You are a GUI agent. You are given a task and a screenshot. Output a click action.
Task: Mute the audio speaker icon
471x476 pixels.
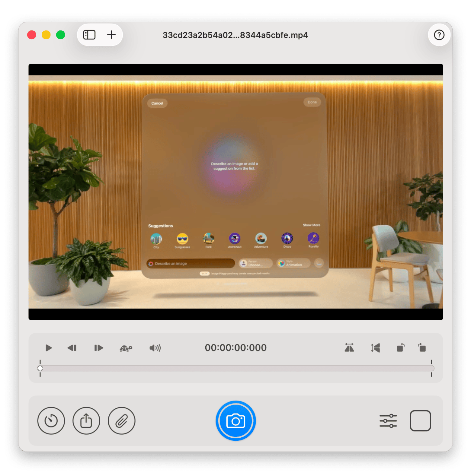tap(155, 348)
